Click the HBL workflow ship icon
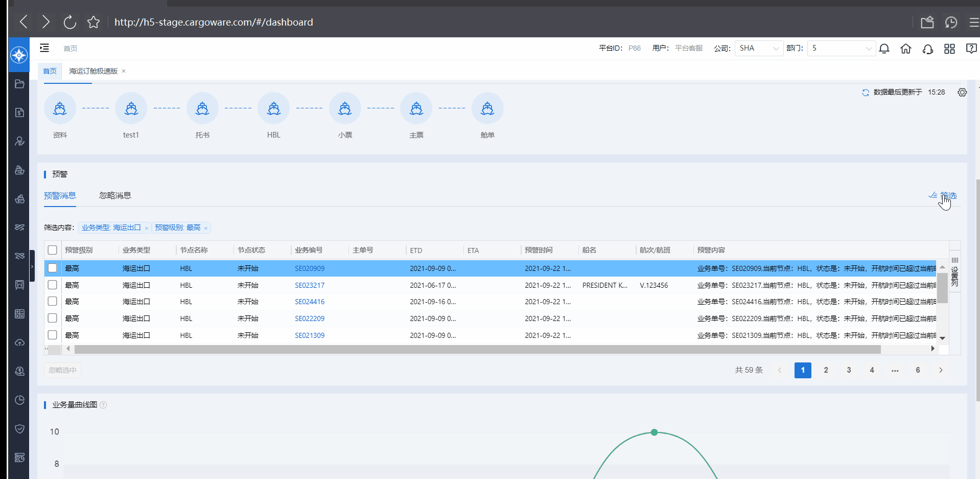Image resolution: width=980 pixels, height=479 pixels. pos(274,108)
